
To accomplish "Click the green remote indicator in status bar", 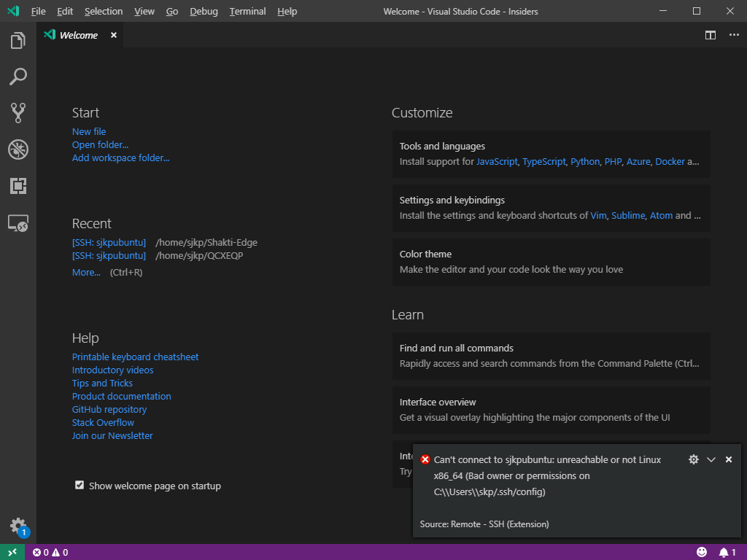I will (x=12, y=552).
